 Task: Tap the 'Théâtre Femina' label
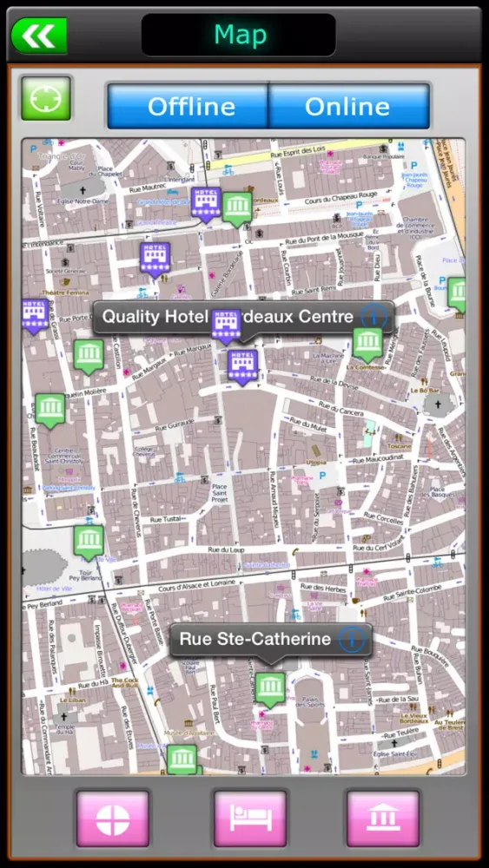[x=65, y=293]
